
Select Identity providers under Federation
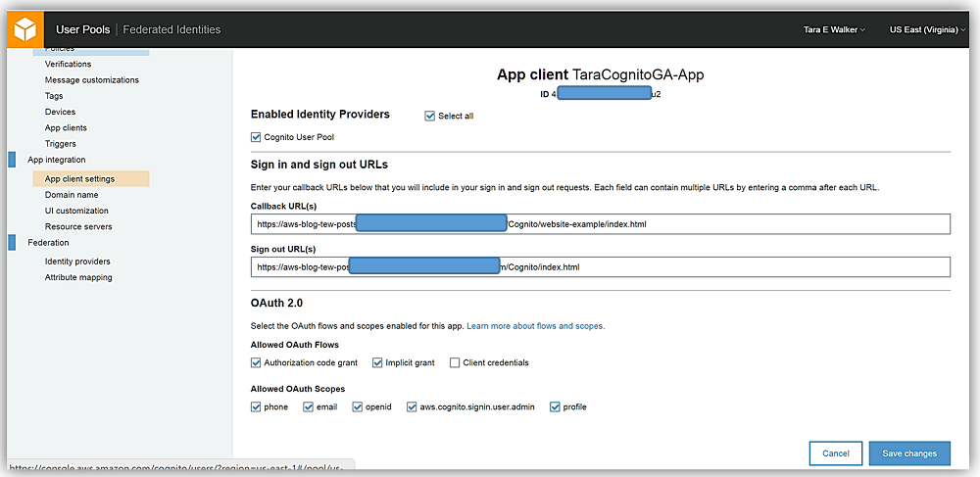[77, 262]
